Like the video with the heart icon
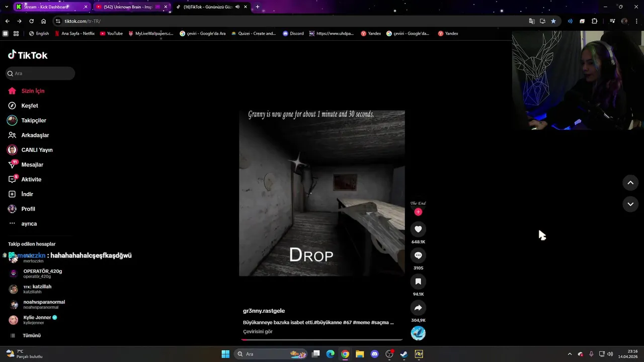 418,229
